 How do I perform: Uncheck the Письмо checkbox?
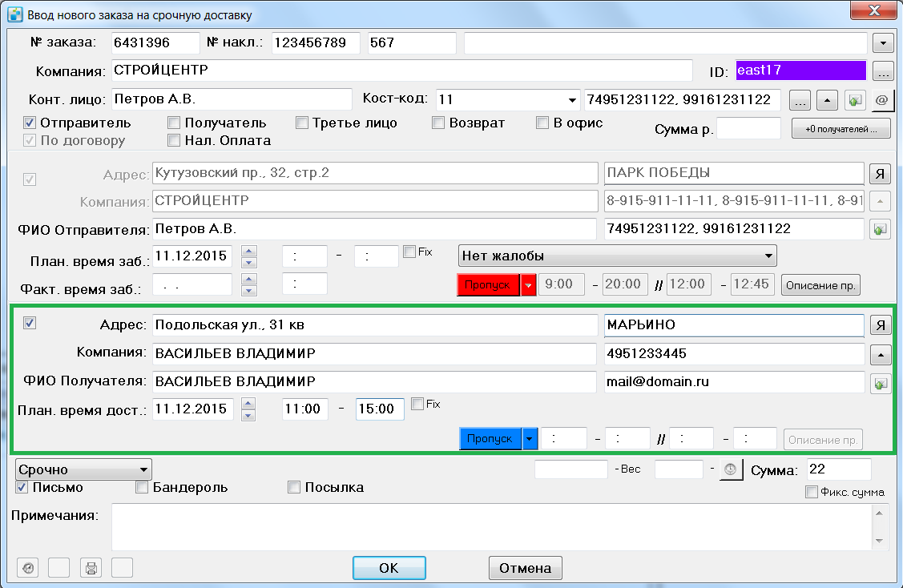point(22,487)
